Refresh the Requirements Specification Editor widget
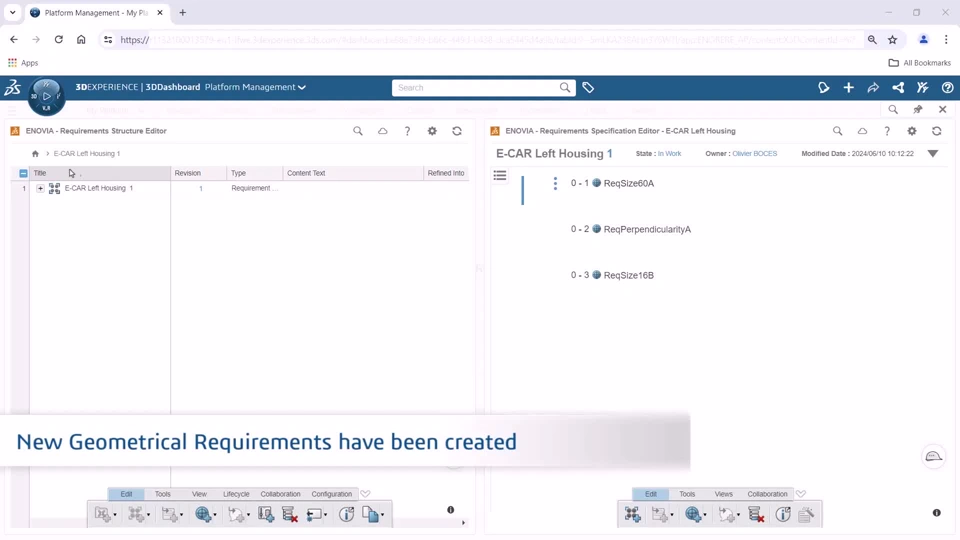This screenshot has height=540, width=960. coord(936,131)
